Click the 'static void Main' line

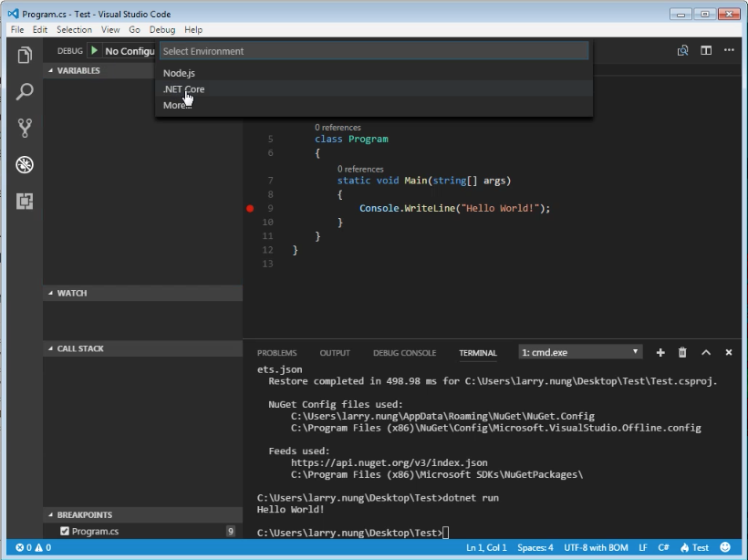point(424,181)
